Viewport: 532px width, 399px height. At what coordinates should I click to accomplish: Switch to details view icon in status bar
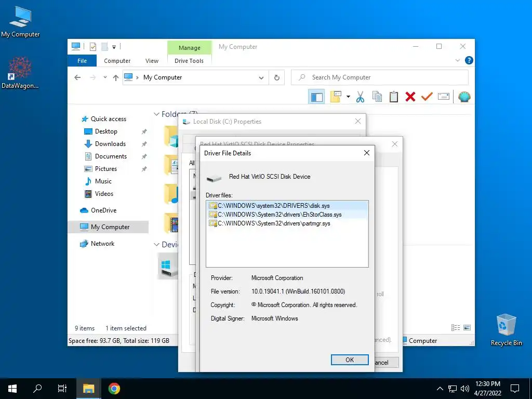pyautogui.click(x=456, y=328)
